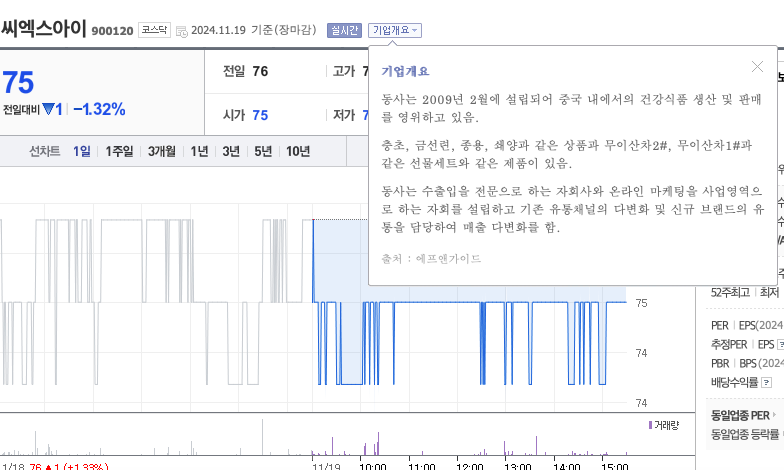Click the 코스닥 market badge

pyautogui.click(x=154, y=30)
